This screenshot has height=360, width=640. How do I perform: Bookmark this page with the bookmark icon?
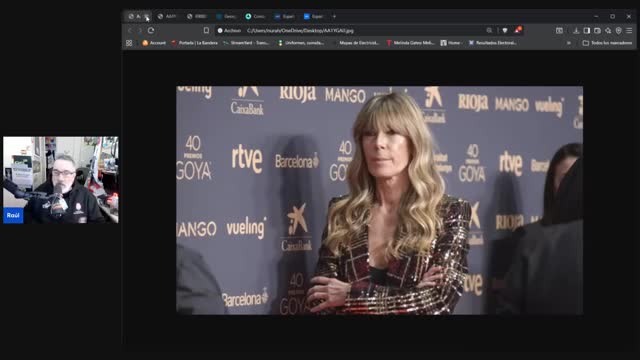coord(206,30)
